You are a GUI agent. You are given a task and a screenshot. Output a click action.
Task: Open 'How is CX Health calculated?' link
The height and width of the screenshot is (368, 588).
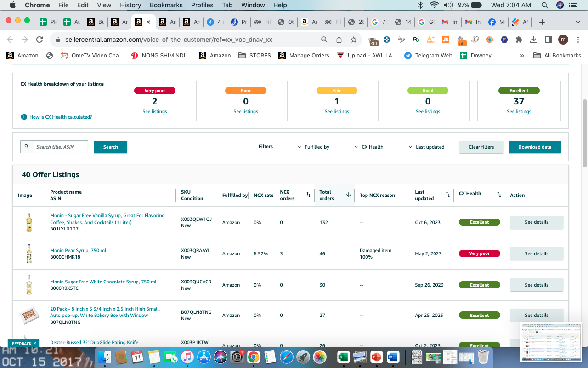click(61, 117)
